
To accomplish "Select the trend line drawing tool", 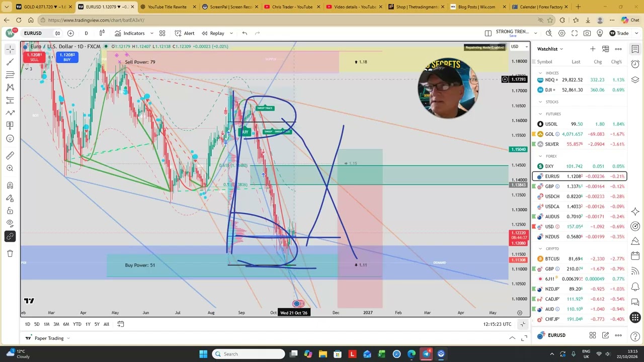I will click(10, 62).
